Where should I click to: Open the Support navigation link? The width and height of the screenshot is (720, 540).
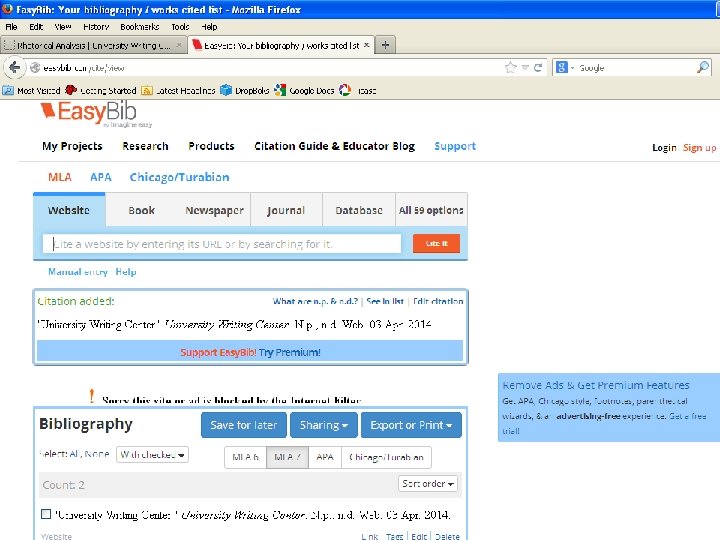pyautogui.click(x=455, y=146)
